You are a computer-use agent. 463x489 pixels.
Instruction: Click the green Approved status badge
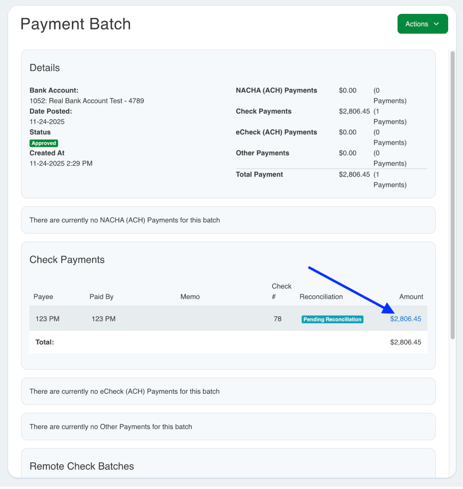click(x=44, y=143)
